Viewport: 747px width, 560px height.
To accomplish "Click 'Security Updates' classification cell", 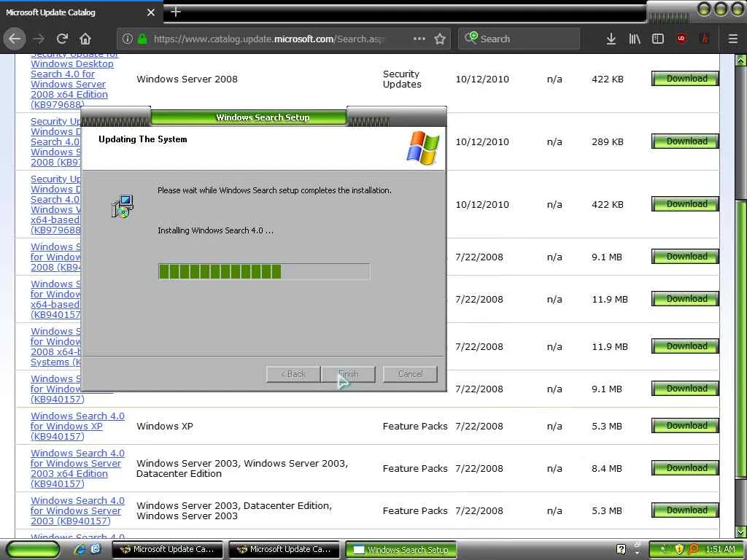I will coord(402,79).
